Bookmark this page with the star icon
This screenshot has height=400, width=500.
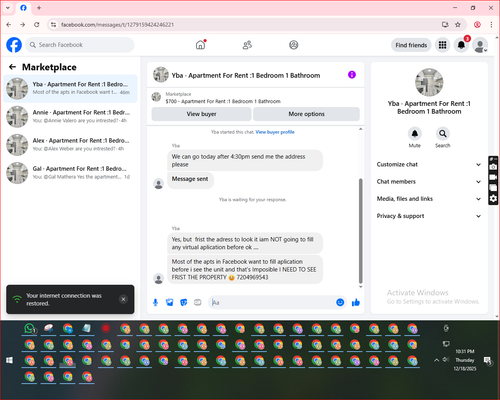458,24
